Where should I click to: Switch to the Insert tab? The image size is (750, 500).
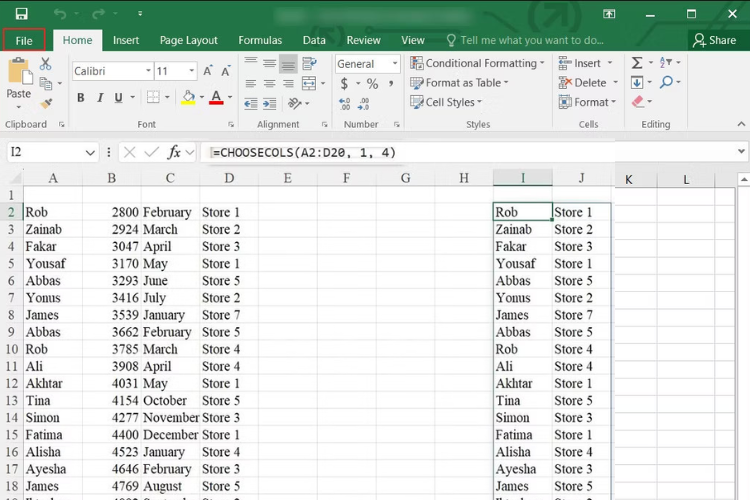[x=126, y=40]
